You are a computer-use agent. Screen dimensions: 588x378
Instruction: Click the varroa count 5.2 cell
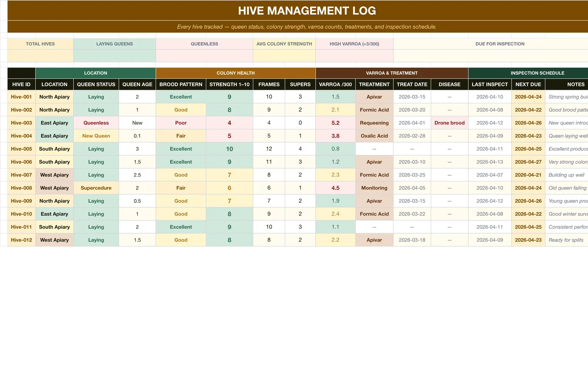coord(336,123)
